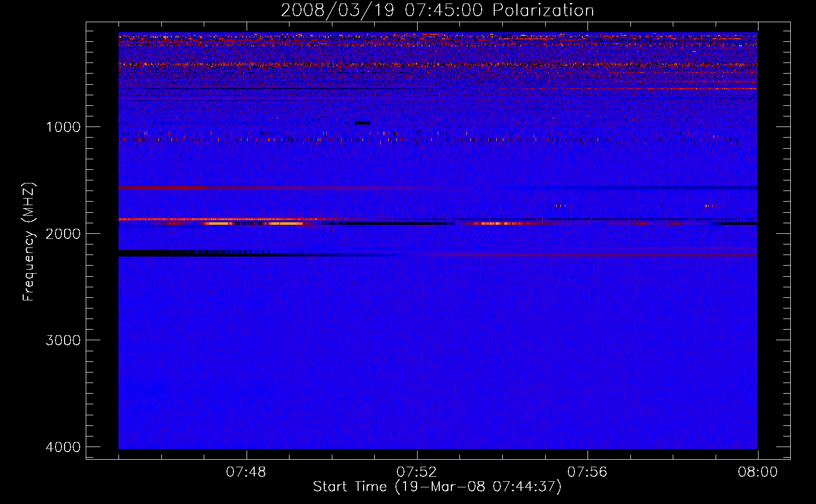The width and height of the screenshot is (816, 504).
Task: Click the plot title '2008/03/19 07:45:00 Polarization'
Action: (x=437, y=11)
